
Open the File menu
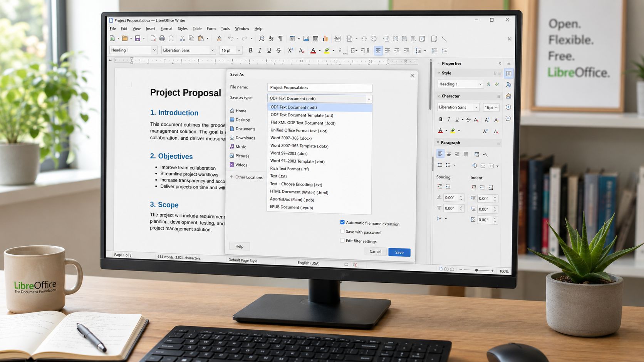[x=112, y=28]
